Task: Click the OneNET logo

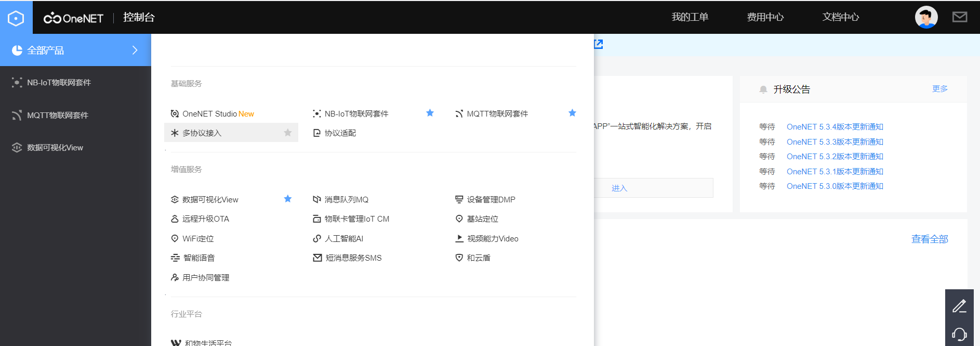Action: tap(73, 18)
